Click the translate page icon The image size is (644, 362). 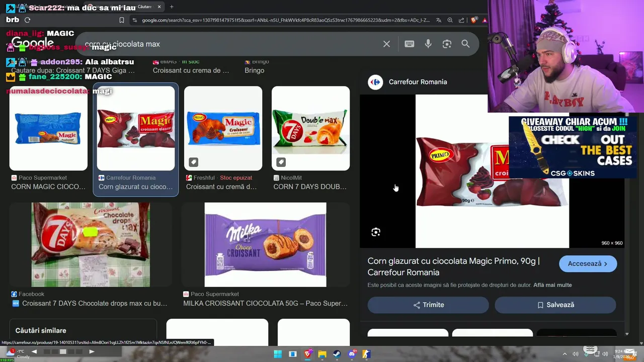point(439,20)
